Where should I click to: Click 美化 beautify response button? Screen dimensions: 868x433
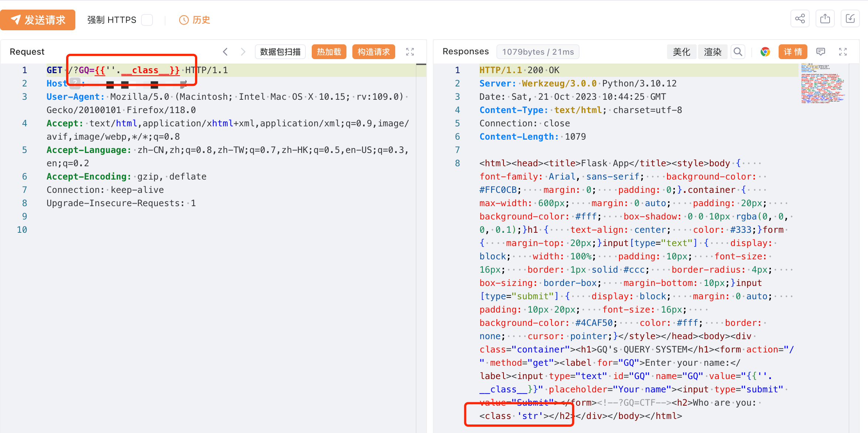681,52
